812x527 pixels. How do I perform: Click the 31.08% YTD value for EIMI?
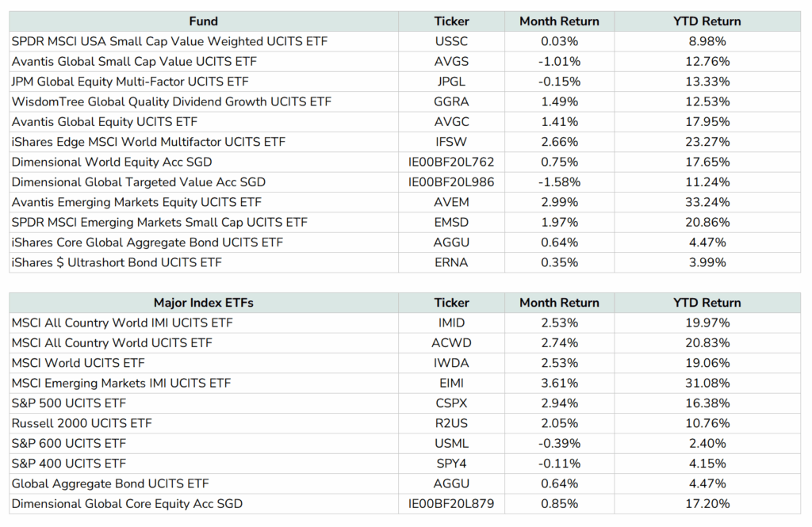click(713, 383)
